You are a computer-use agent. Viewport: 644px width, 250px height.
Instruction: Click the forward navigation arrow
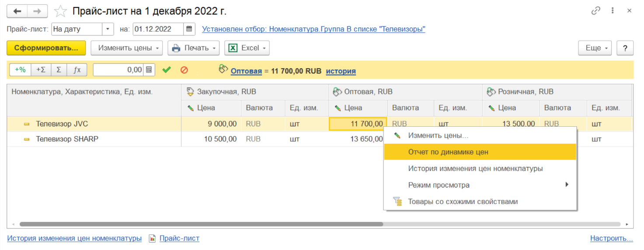[x=38, y=11]
